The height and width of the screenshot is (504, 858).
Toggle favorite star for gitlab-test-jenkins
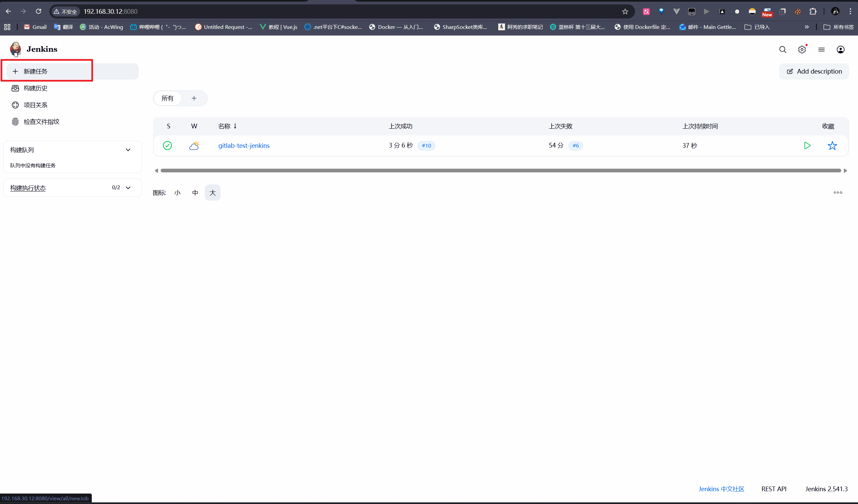[832, 145]
